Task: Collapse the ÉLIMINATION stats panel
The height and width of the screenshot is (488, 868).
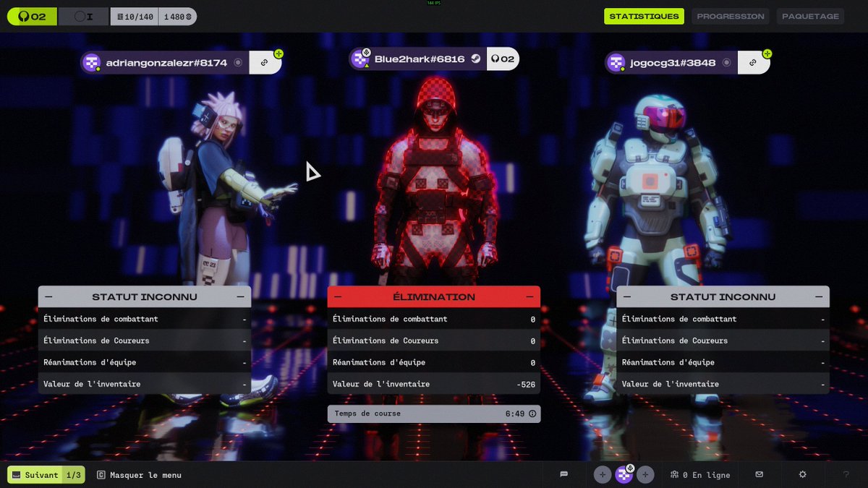Action: [x=337, y=296]
